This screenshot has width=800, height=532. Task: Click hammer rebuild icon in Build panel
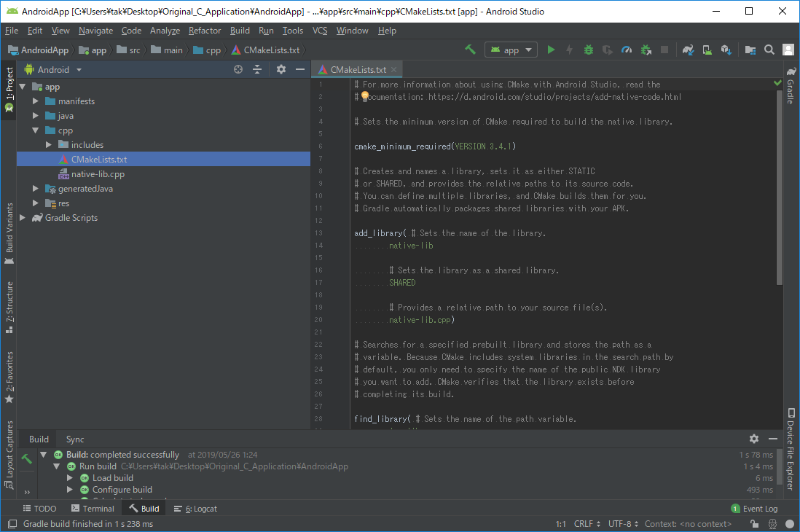26,458
